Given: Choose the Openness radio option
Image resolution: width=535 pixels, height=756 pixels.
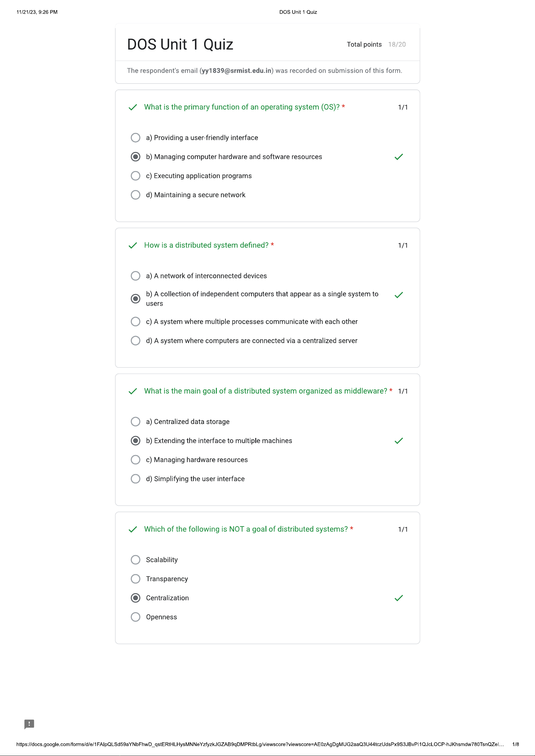Looking at the screenshot, I should [135, 617].
